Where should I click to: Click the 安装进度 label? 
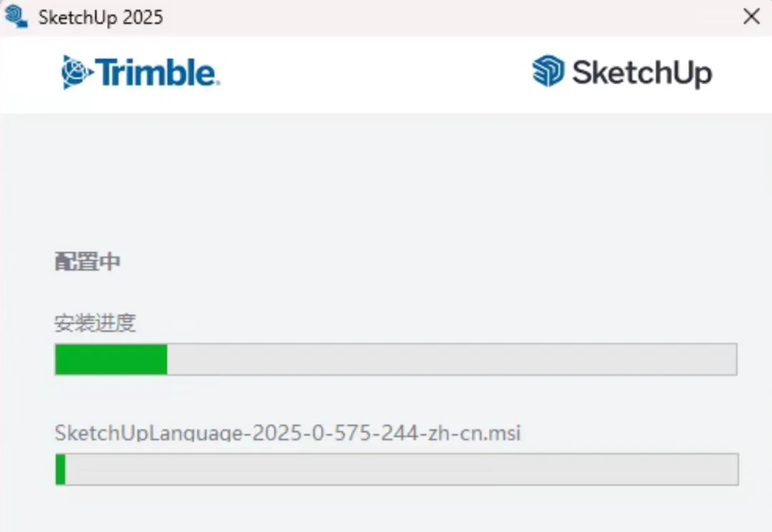pyautogui.click(x=95, y=324)
